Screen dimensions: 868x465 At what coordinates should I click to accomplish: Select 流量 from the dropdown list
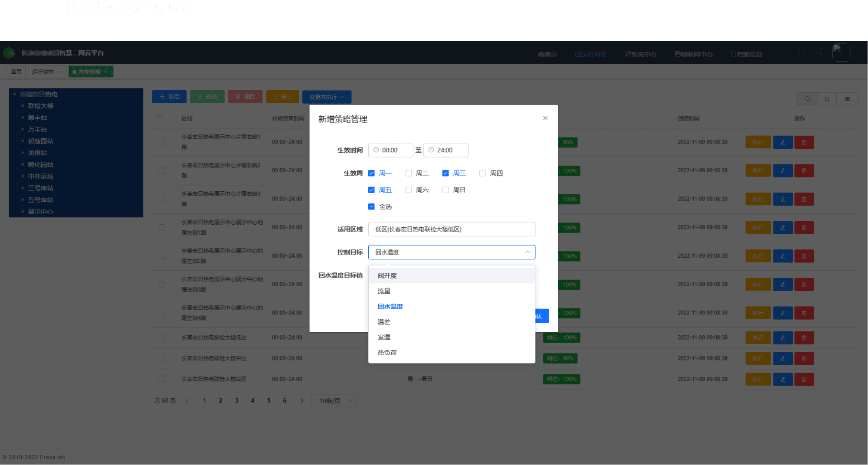click(x=452, y=291)
